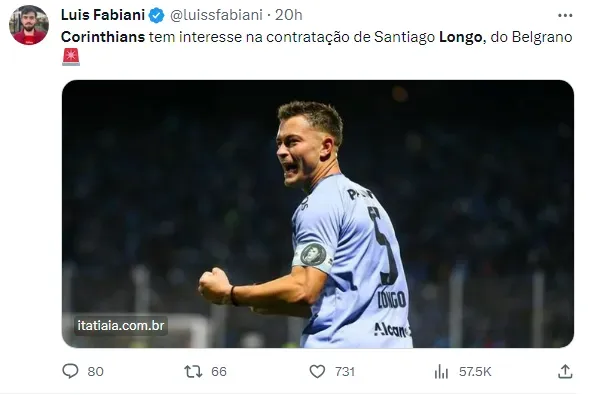Viewport: 595px width, 395px height.
Task: Click the itatiaia.com.br link label
Action: pos(121,326)
